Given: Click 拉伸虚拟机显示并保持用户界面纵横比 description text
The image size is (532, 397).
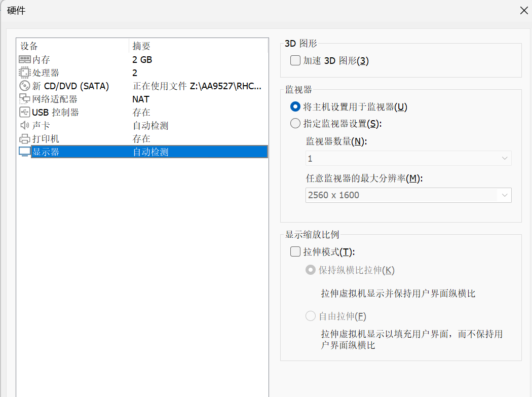Looking at the screenshot, I should point(398,294).
